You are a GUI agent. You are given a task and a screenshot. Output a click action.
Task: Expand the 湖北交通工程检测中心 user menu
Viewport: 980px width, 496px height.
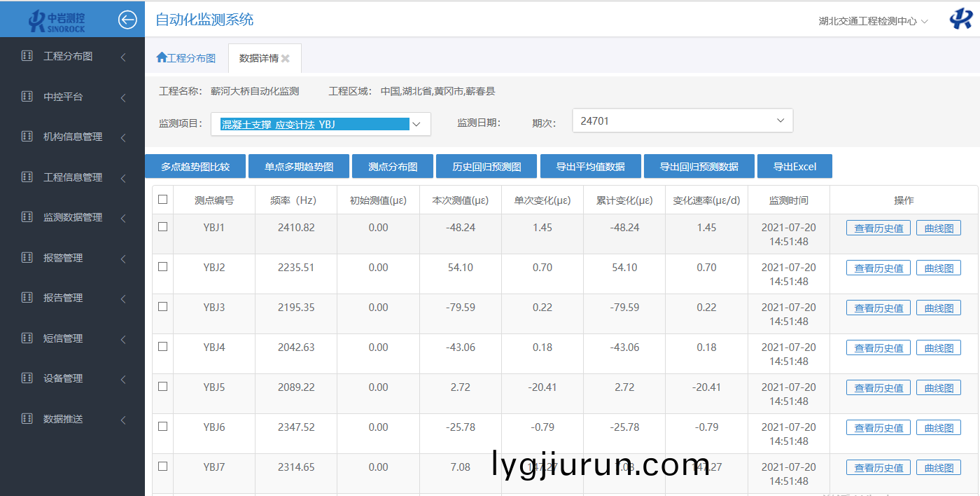(873, 21)
